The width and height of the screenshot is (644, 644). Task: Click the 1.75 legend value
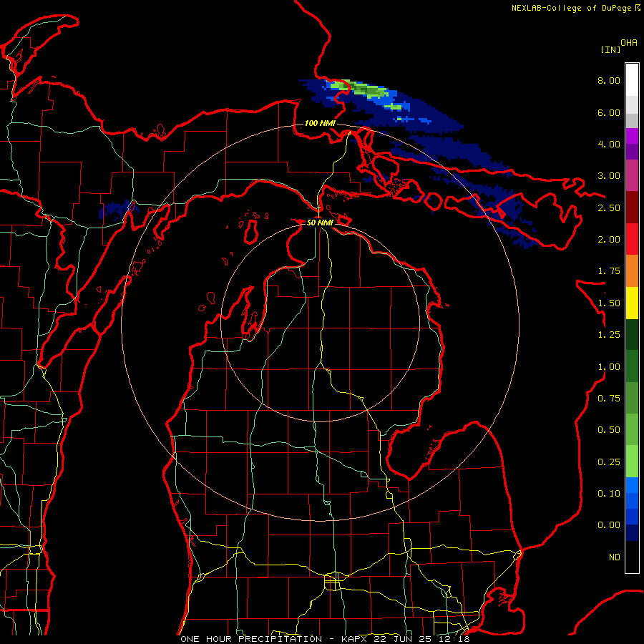point(609,271)
